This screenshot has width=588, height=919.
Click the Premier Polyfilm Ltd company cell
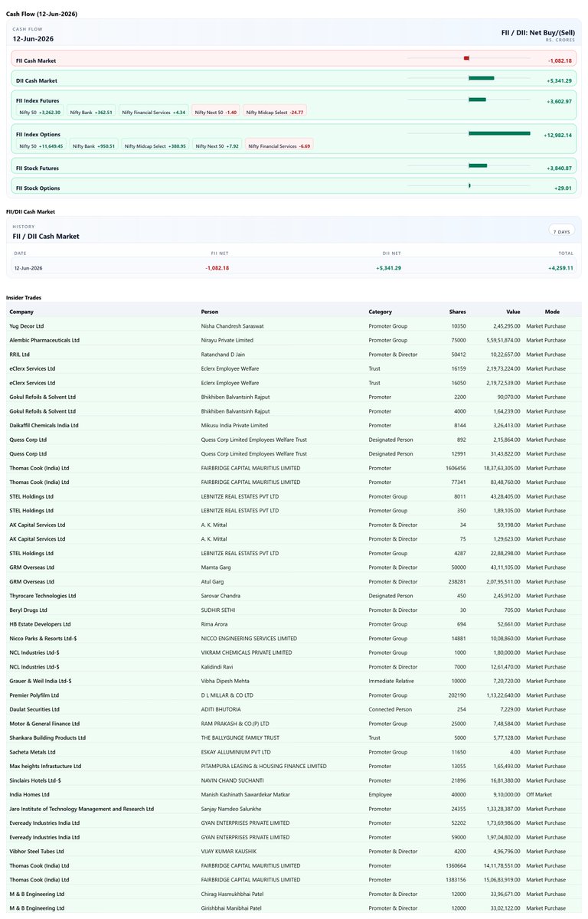pyautogui.click(x=34, y=695)
